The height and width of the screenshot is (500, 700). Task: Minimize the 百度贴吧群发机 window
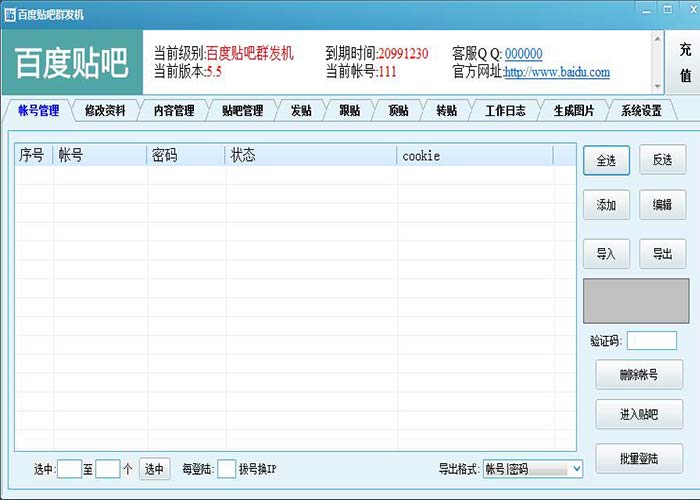(646, 11)
